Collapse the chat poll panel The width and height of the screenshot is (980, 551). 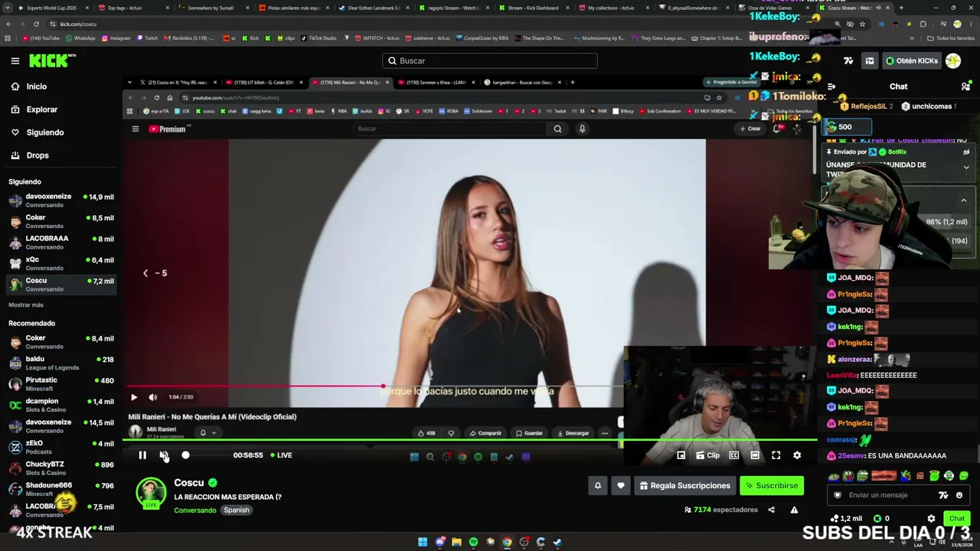[964, 201]
